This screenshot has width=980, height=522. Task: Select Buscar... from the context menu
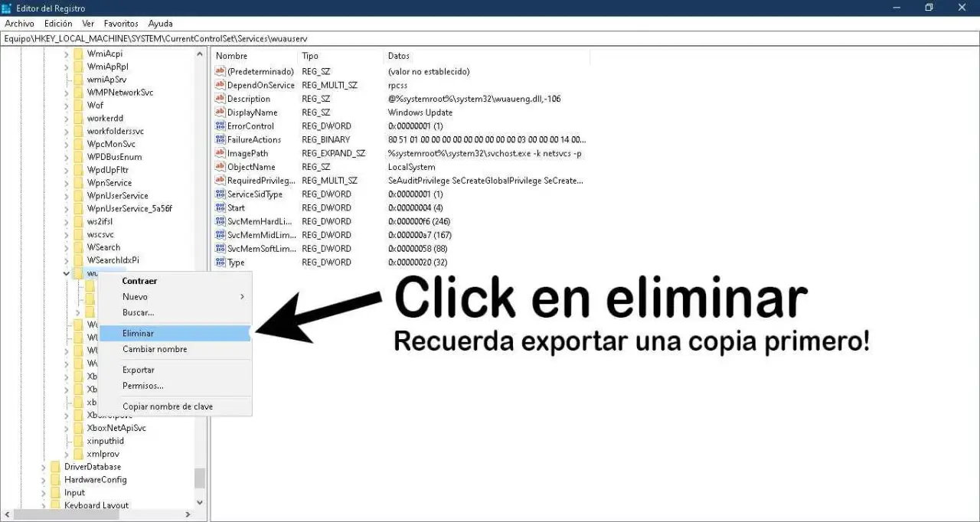click(x=175, y=312)
